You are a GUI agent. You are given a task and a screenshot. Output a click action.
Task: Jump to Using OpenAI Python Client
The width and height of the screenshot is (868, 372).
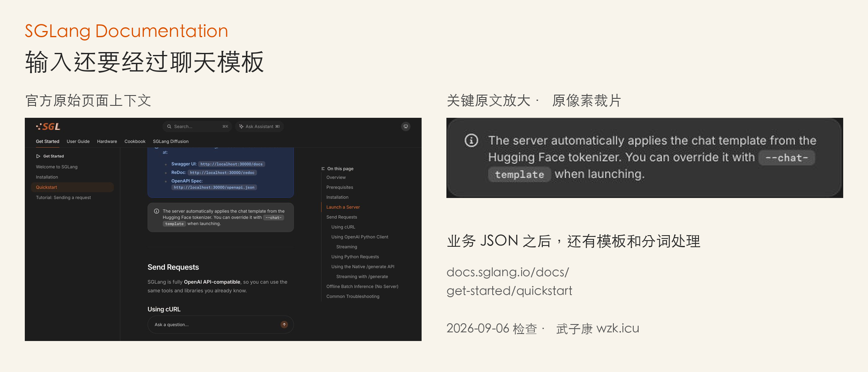point(360,237)
